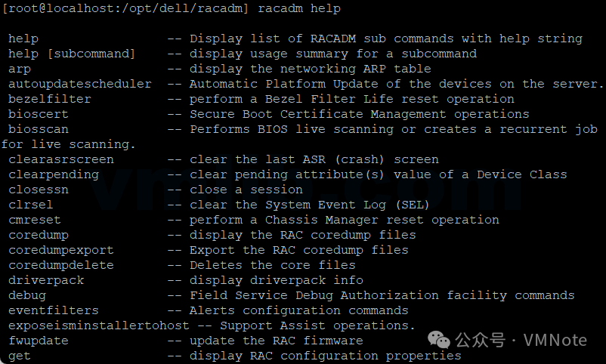Image resolution: width=606 pixels, height=364 pixels.
Task: Click on the 'bioscert' subcommand
Action: [x=38, y=114]
